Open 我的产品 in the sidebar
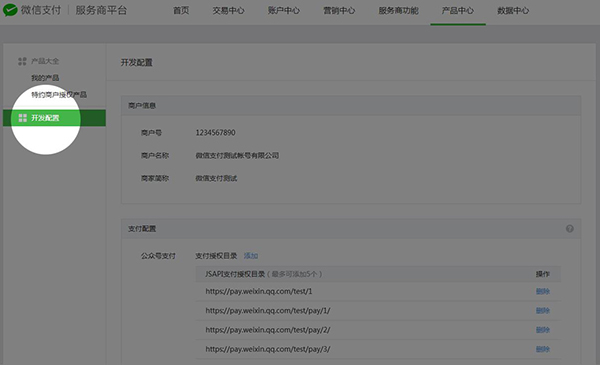600x365 pixels. tap(45, 78)
